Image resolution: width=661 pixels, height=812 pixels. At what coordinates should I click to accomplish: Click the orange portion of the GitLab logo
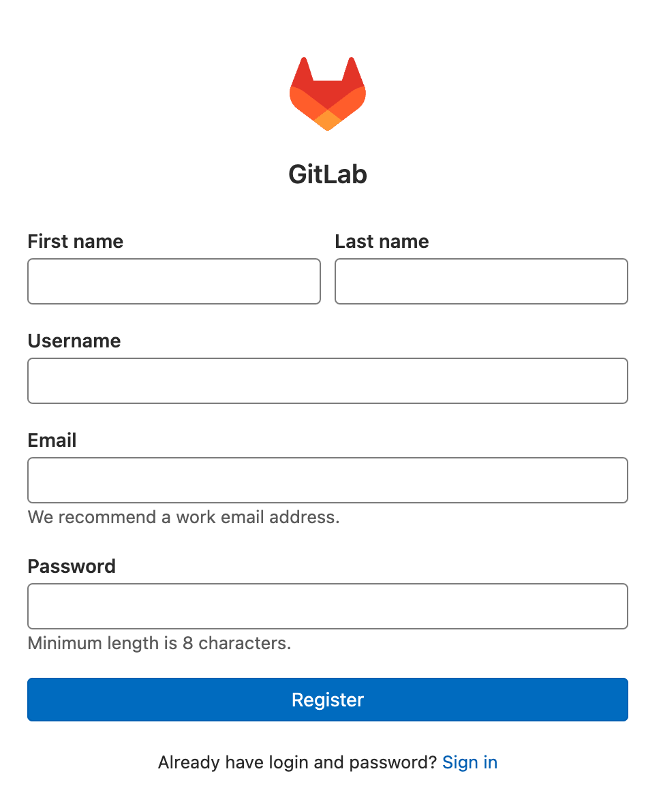pos(327,119)
